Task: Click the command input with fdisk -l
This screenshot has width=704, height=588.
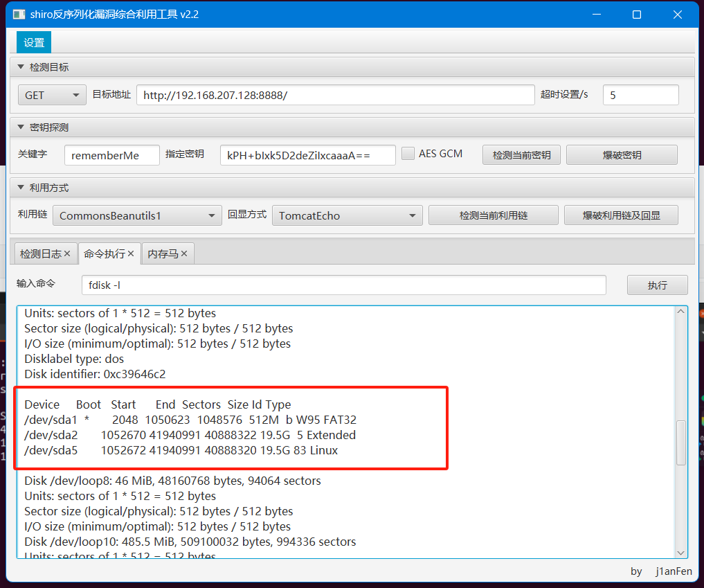Action: [344, 285]
